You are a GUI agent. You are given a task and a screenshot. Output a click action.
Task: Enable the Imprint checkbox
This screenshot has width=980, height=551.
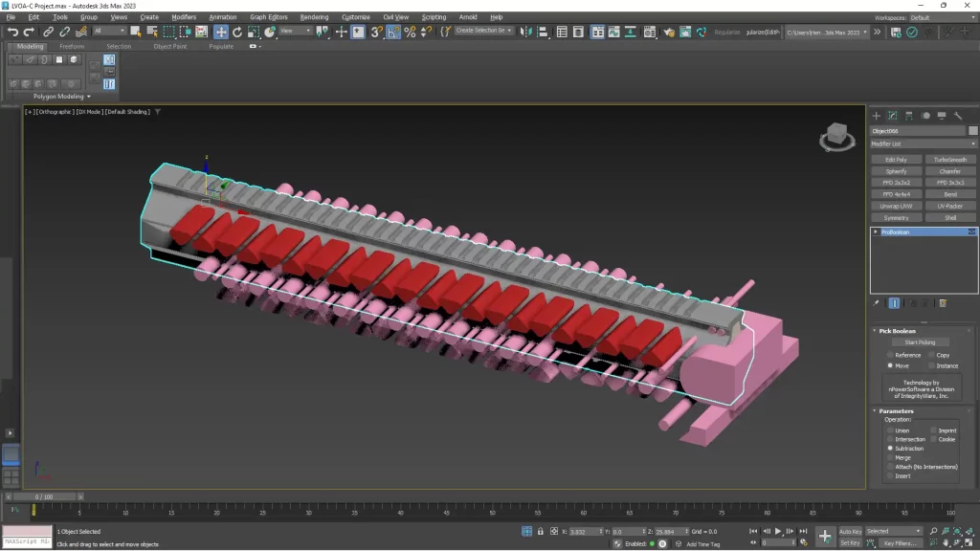coord(934,430)
